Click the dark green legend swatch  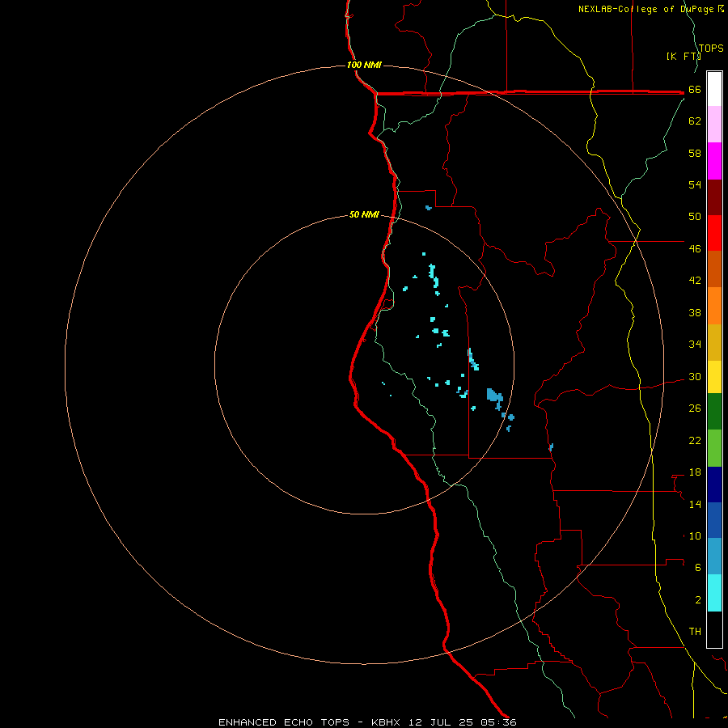point(714,412)
